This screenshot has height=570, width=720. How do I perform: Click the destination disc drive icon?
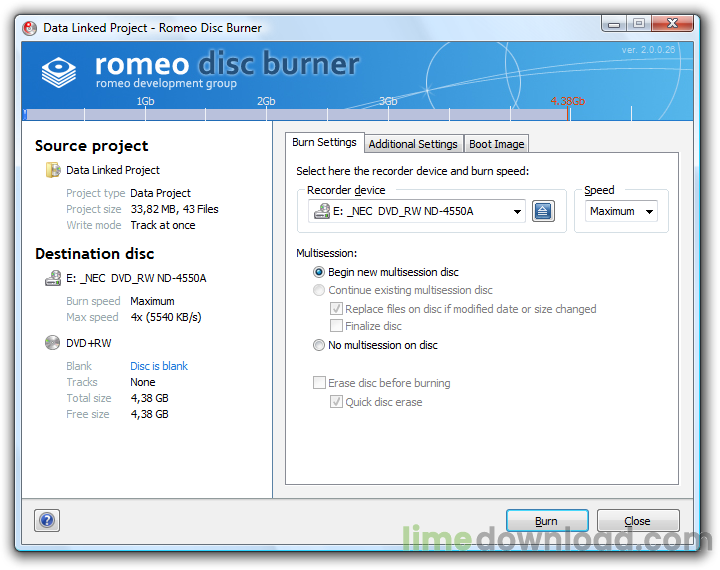coord(53,278)
